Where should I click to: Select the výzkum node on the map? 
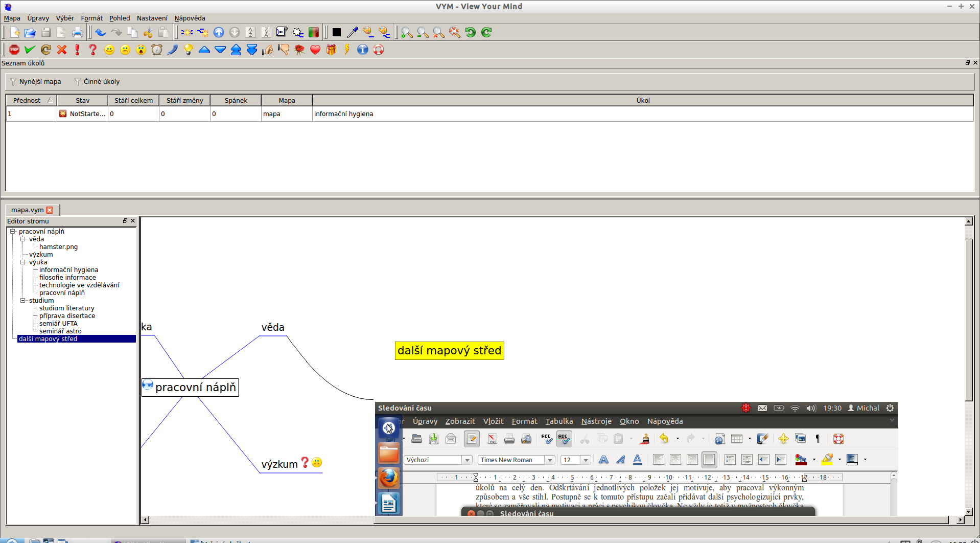(279, 464)
